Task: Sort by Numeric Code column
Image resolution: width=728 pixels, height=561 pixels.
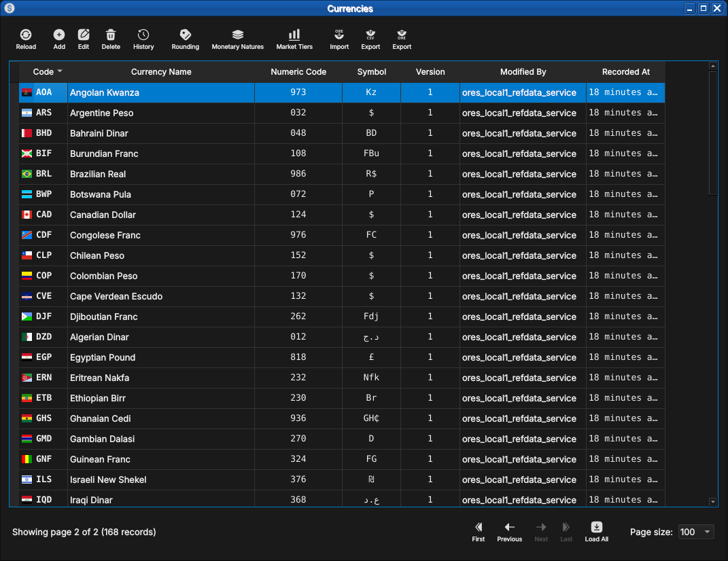Action: [x=298, y=72]
